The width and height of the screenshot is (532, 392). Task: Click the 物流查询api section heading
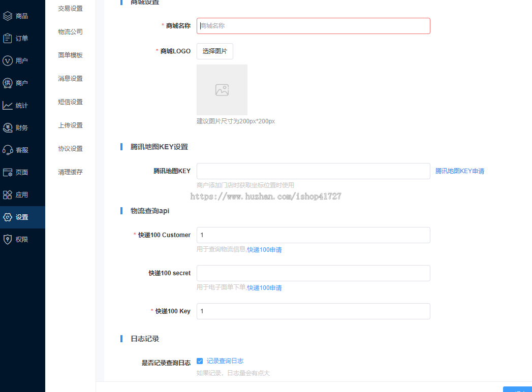click(x=149, y=211)
